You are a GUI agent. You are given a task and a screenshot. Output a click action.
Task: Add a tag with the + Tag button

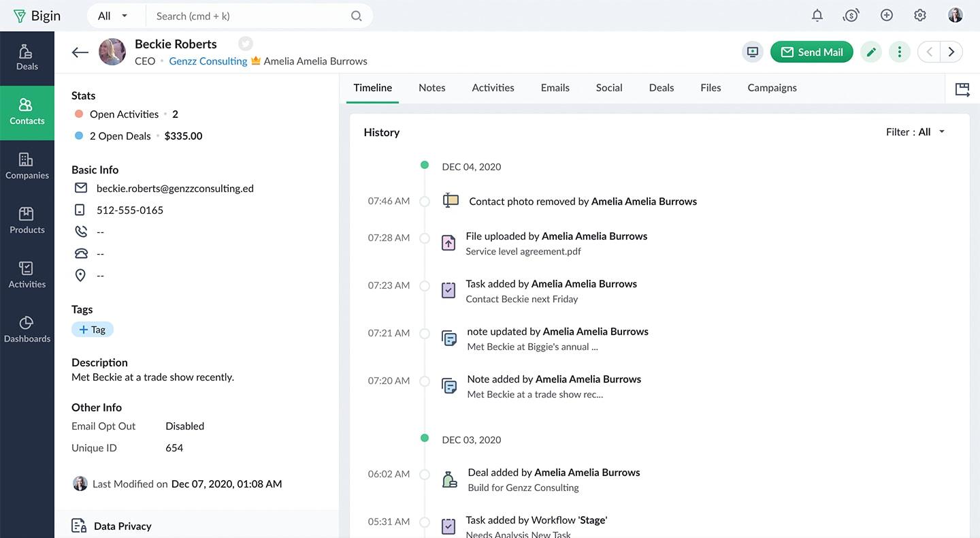click(93, 330)
